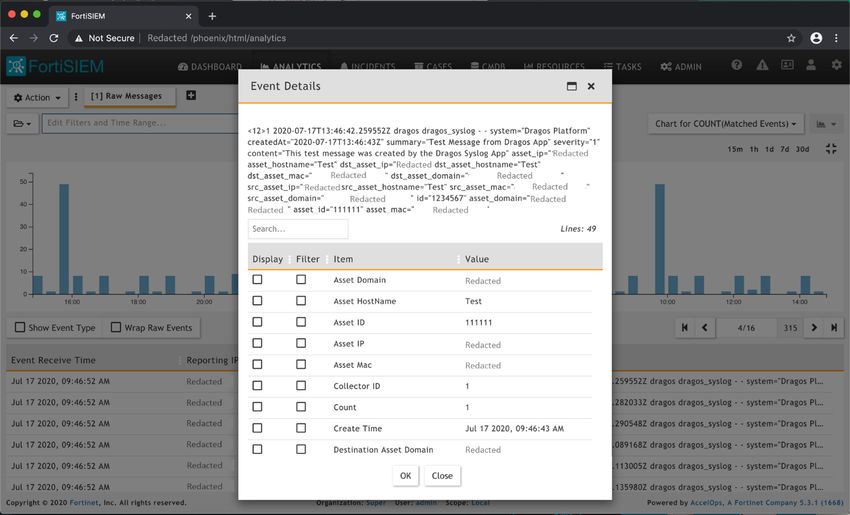The width and height of the screenshot is (850, 515).
Task: Open the Chrome three-dot menu
Action: (836, 38)
